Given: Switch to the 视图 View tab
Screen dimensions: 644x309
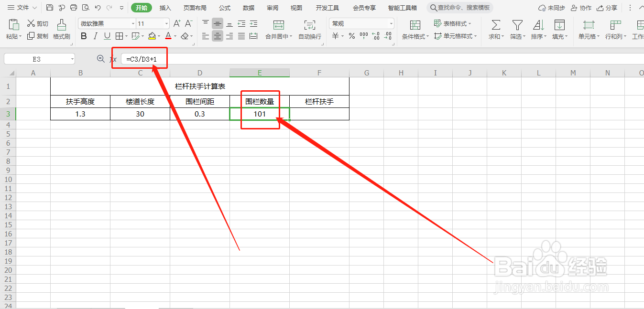Looking at the screenshot, I should pyautogui.click(x=296, y=8).
